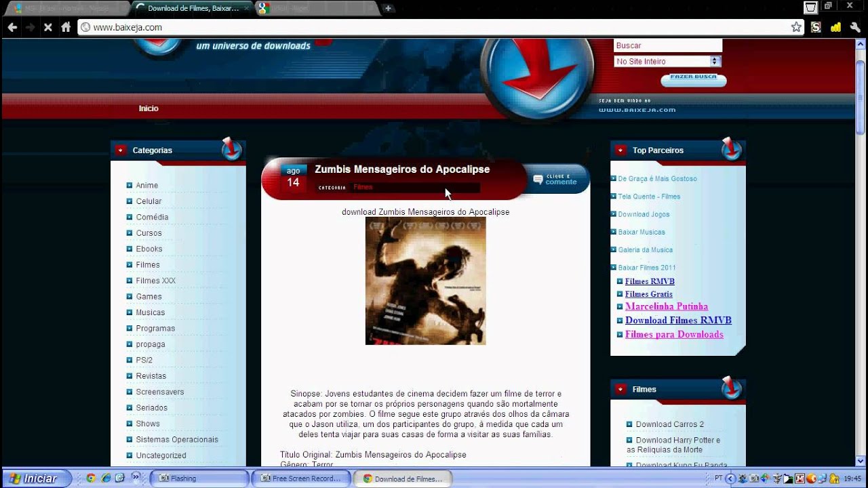
Task: Open the browser home page
Action: 66,27
